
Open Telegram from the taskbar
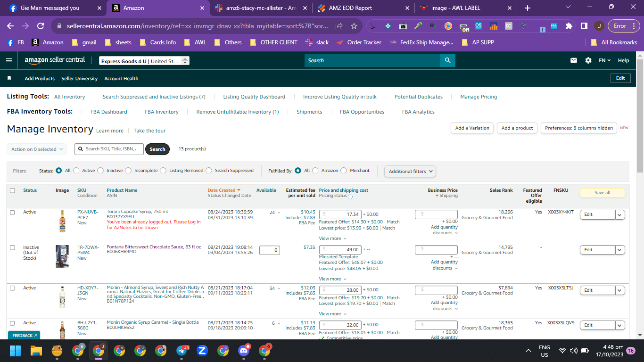coord(182,351)
